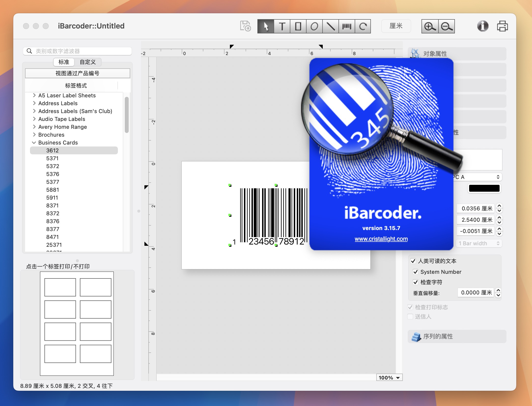Click the stepper beside 0.0356 厘米
The image size is (532, 406).
point(499,208)
